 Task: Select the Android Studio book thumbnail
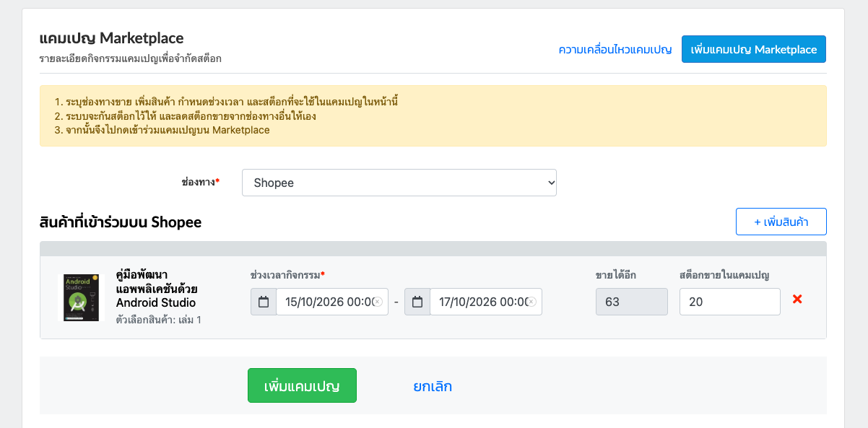pos(82,297)
